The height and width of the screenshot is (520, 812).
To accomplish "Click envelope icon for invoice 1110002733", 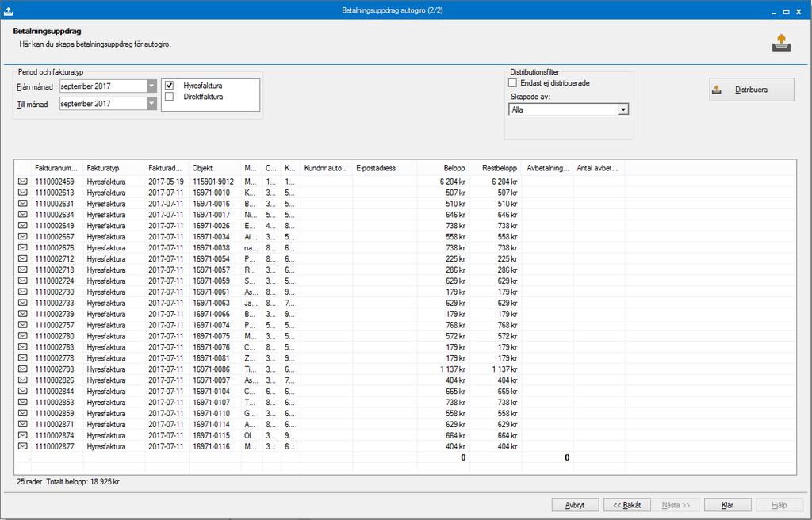I will tap(23, 303).
